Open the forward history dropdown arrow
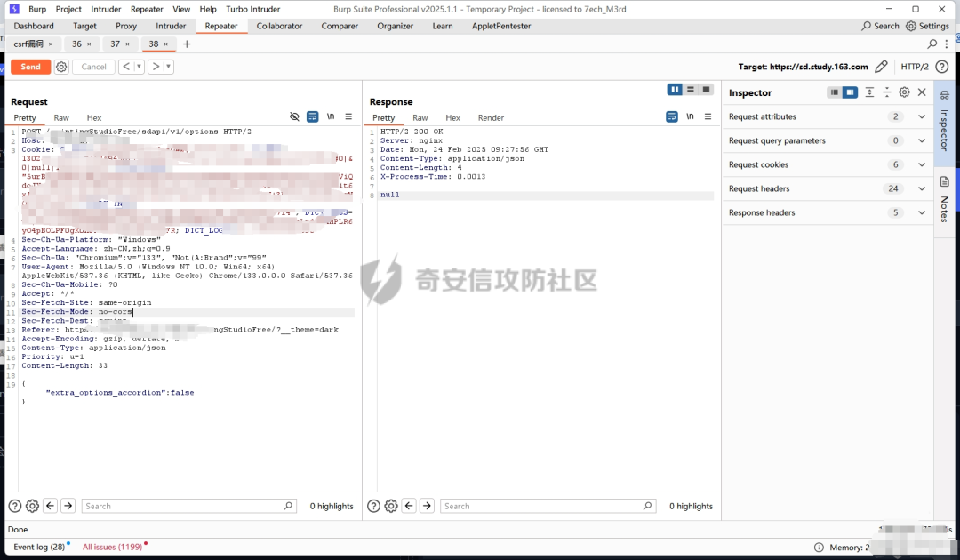Screen dimensions: 960x560 click(x=168, y=67)
